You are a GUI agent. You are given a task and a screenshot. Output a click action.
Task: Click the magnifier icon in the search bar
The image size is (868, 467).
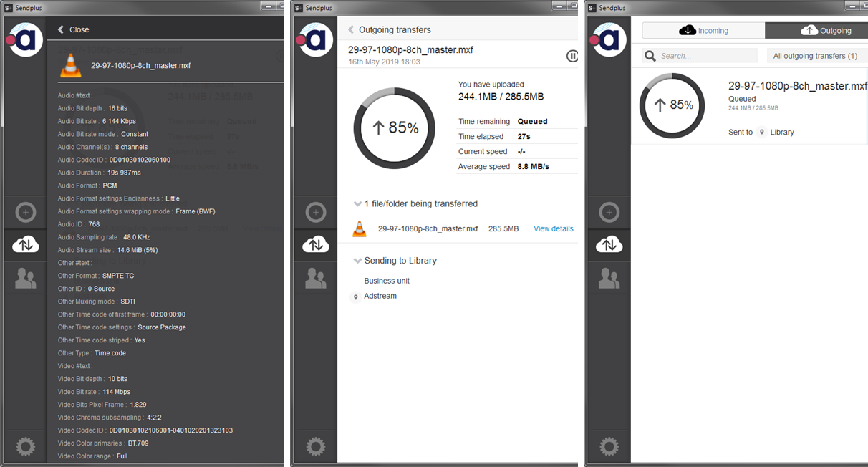tap(649, 55)
